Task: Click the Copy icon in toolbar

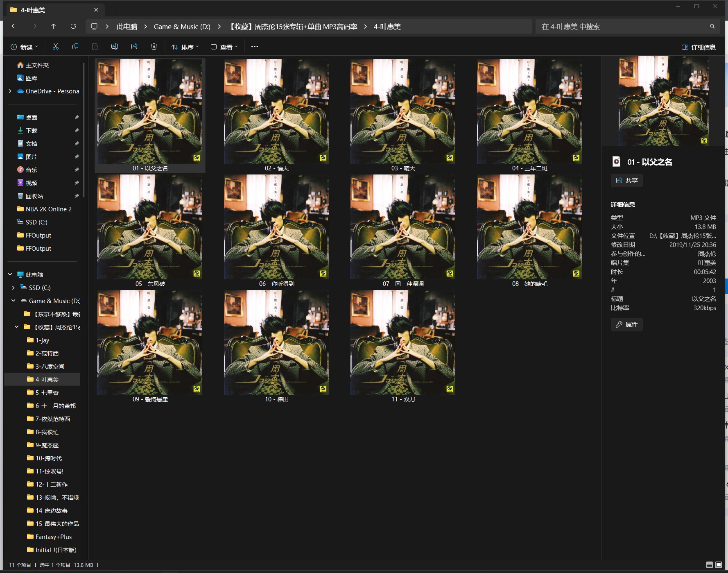Action: [75, 47]
